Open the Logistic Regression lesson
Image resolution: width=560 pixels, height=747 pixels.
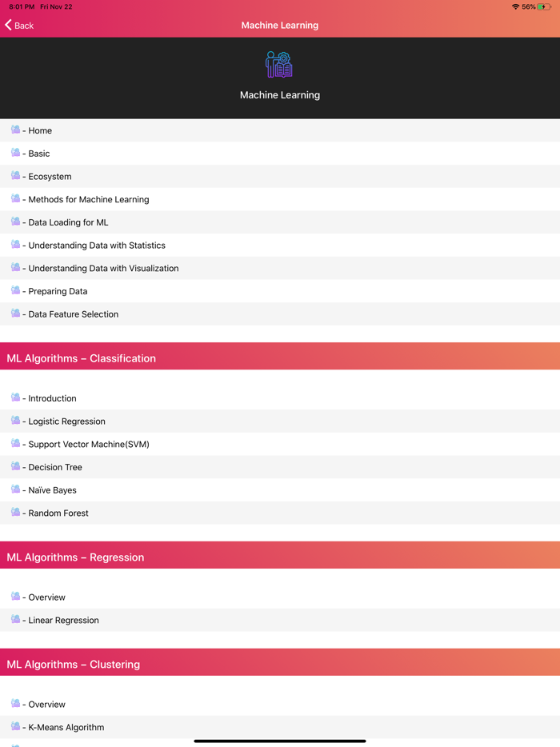pos(280,421)
